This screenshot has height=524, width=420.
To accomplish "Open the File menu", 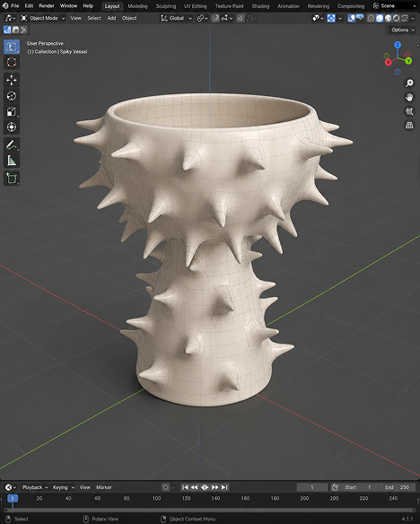I will pos(15,6).
